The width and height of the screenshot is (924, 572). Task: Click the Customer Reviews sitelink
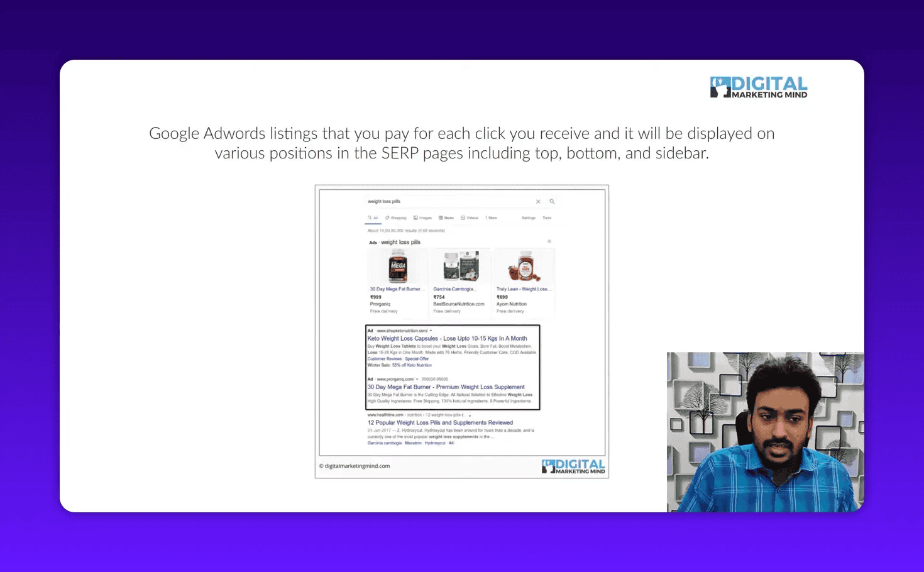(x=384, y=358)
